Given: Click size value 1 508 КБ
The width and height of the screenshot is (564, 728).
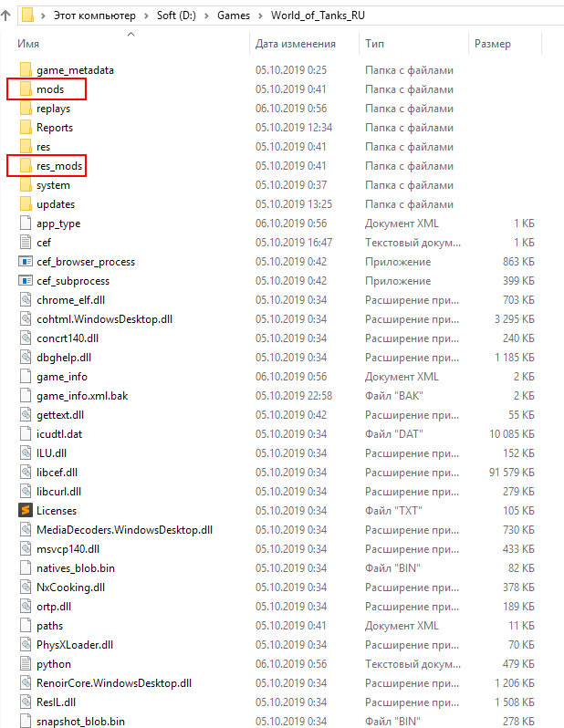Looking at the screenshot, I should click(515, 702).
